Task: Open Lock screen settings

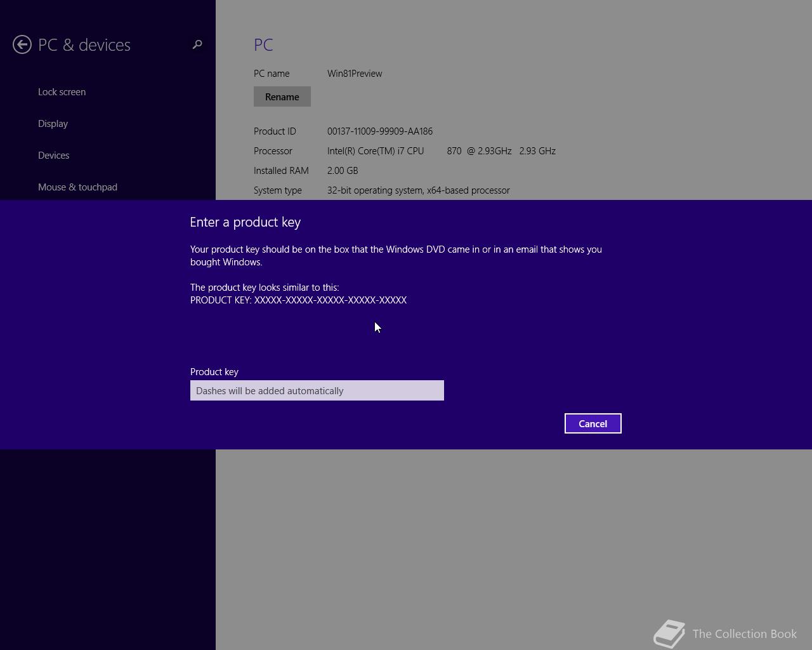Action: (x=62, y=92)
